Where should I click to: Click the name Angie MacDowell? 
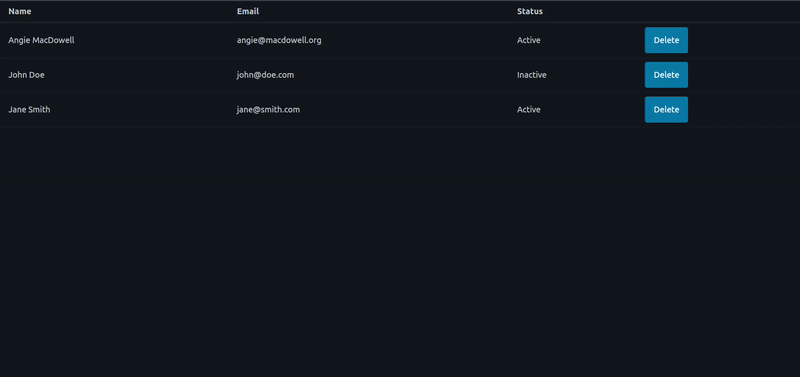[x=41, y=40]
